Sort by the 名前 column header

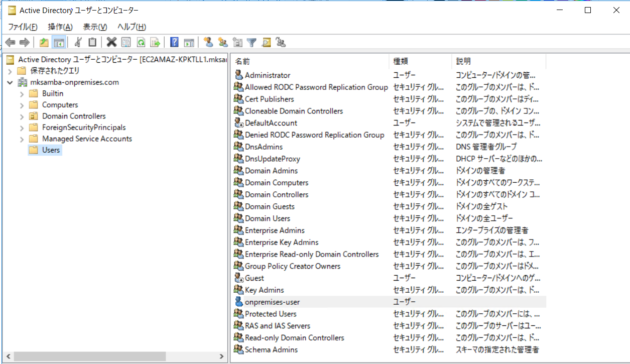pos(310,61)
